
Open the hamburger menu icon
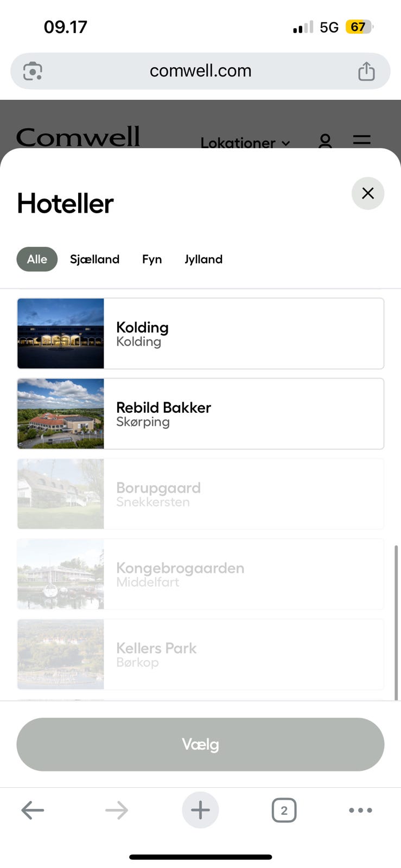[361, 141]
